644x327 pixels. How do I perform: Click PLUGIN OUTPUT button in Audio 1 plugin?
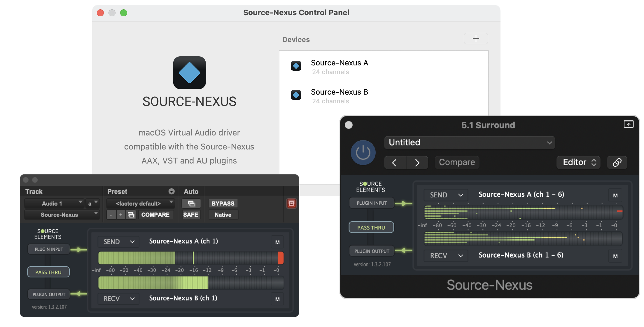pos(49,294)
